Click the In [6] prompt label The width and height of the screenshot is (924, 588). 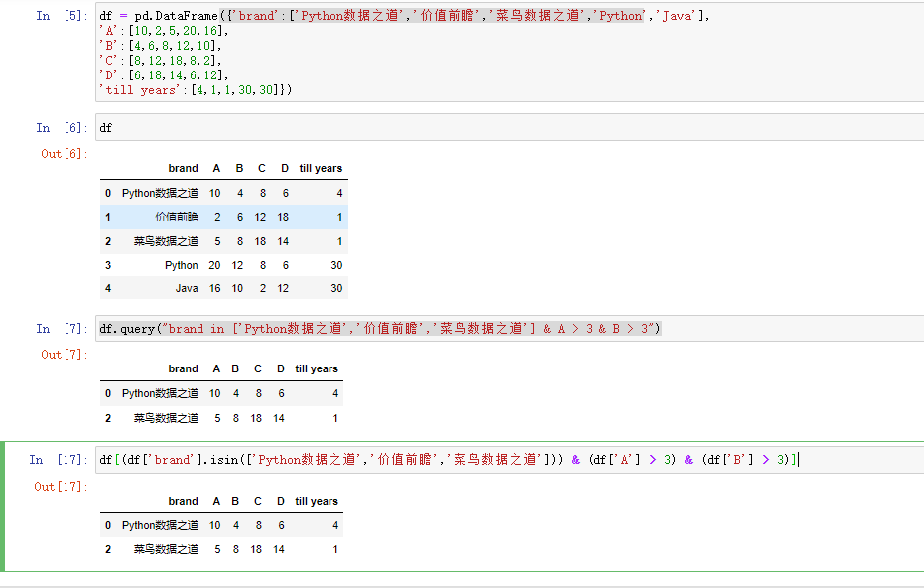click(x=62, y=128)
